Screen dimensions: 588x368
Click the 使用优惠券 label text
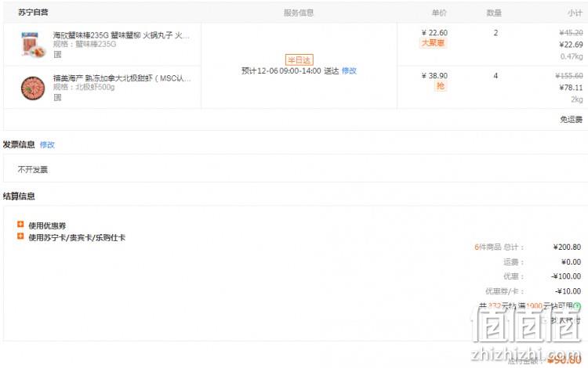tap(47, 225)
